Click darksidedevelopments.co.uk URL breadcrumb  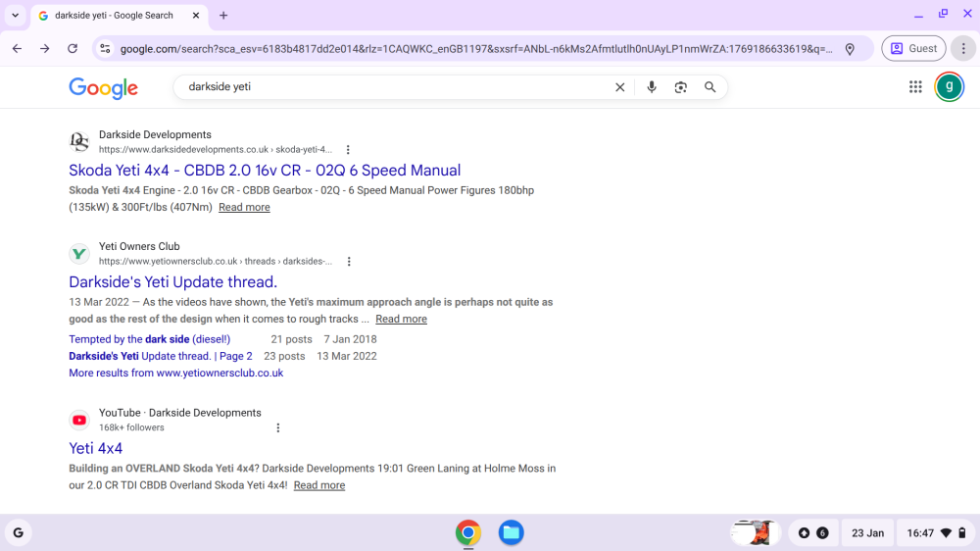216,149
